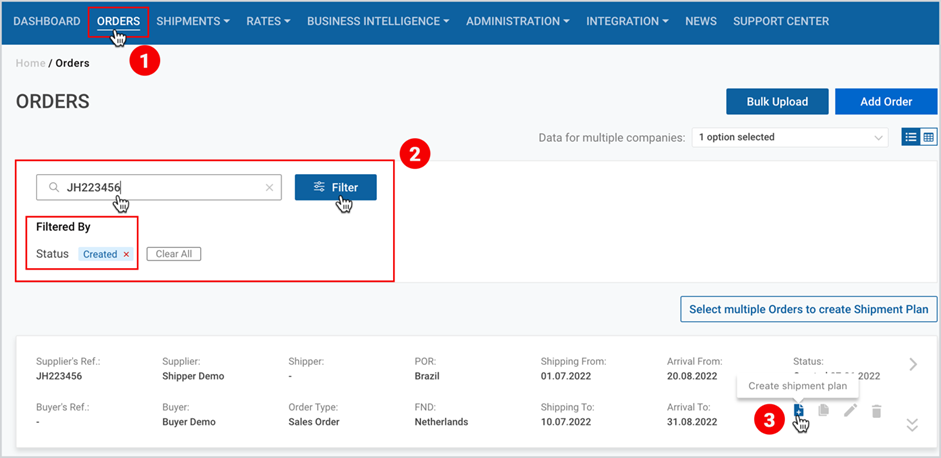Viewport: 941px width, 458px height.
Task: Open the Dashboard menu item
Action: [x=47, y=21]
